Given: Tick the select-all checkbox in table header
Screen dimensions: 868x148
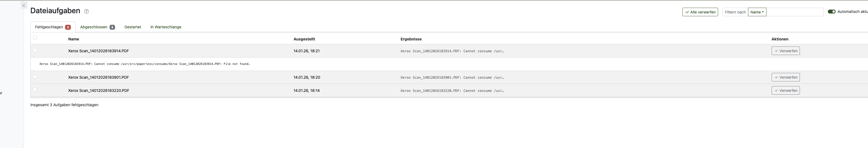Looking at the screenshot, I should pyautogui.click(x=35, y=37).
